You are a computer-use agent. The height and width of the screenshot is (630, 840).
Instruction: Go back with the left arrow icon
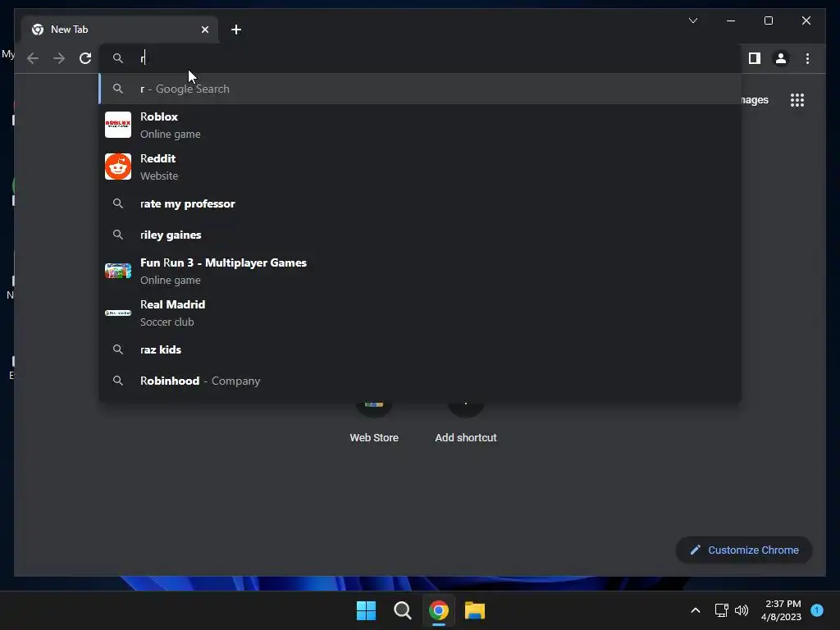(x=33, y=58)
